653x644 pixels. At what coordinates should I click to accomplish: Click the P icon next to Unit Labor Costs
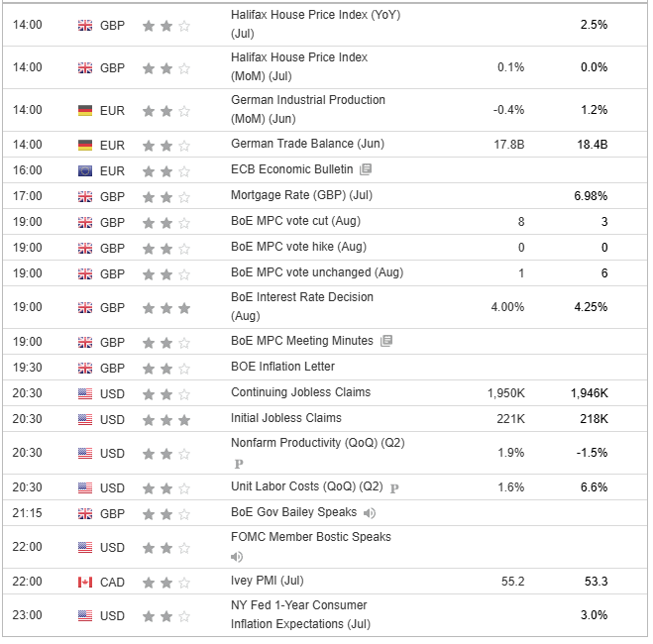click(x=394, y=488)
